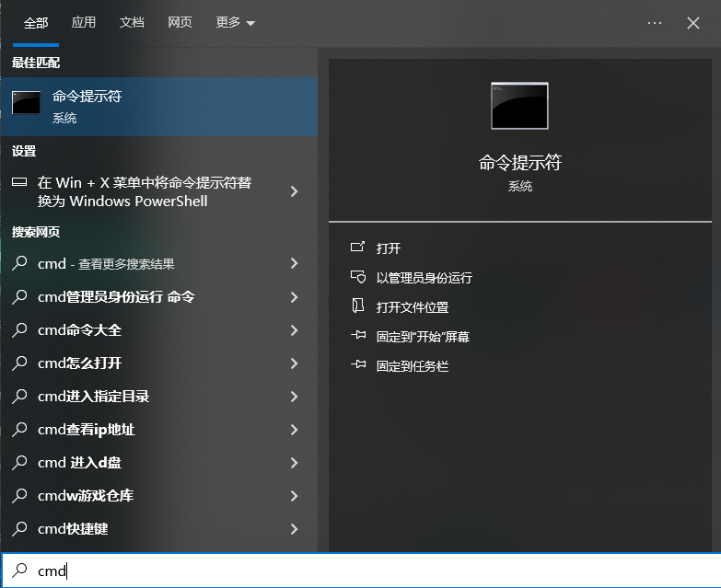The image size is (721, 588).
Task: Expand chevron next to cmd查看ip地址
Action: (x=294, y=430)
